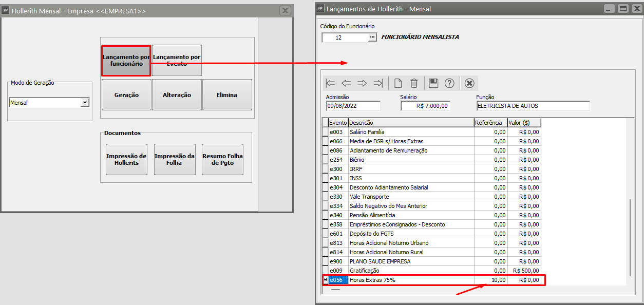
Task: Click the Referência cell of Horas Extras 75%
Action: click(490, 280)
